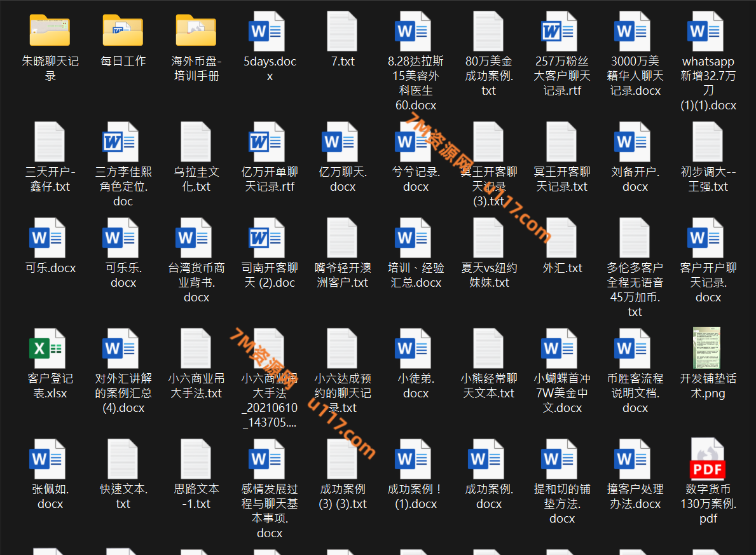Select the 台湾货币商业背书.docx file
Screen dimensions: 756x555
[x=196, y=238]
